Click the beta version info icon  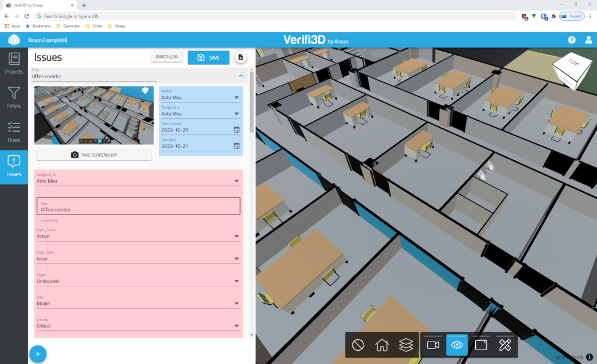coord(589,357)
